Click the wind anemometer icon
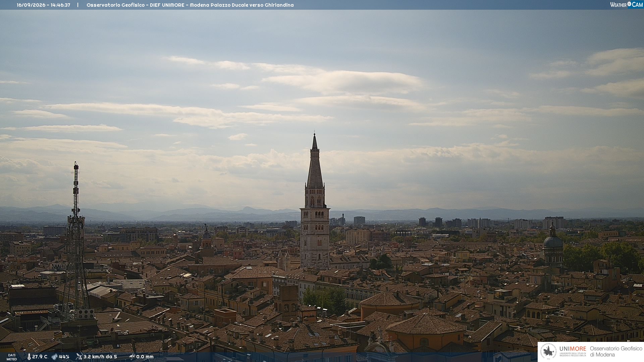This screenshot has height=362, width=644. point(79,357)
